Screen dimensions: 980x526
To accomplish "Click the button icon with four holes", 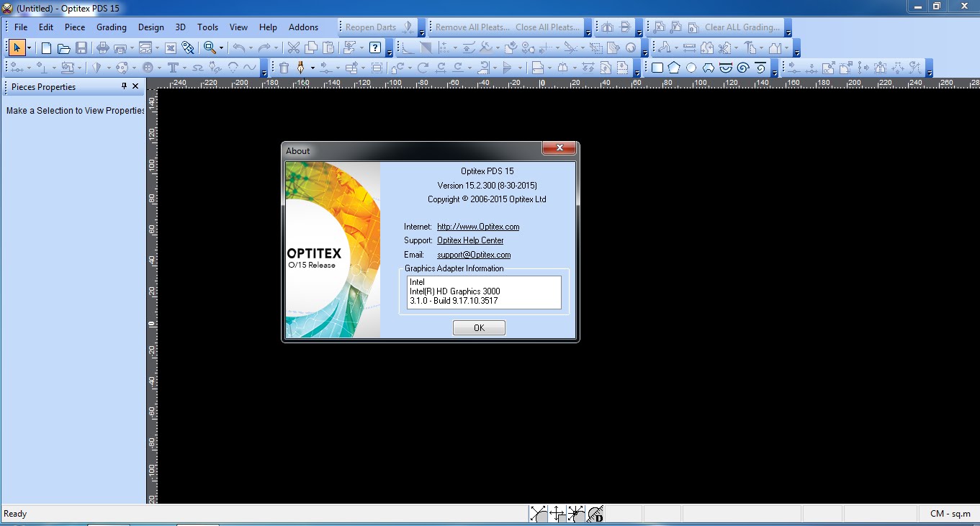I will pyautogui.click(x=148, y=68).
